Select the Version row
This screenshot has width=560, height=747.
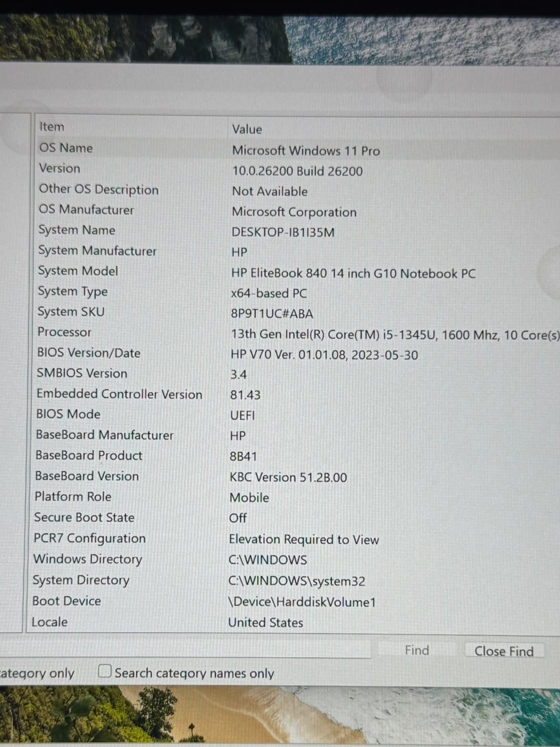[60, 169]
